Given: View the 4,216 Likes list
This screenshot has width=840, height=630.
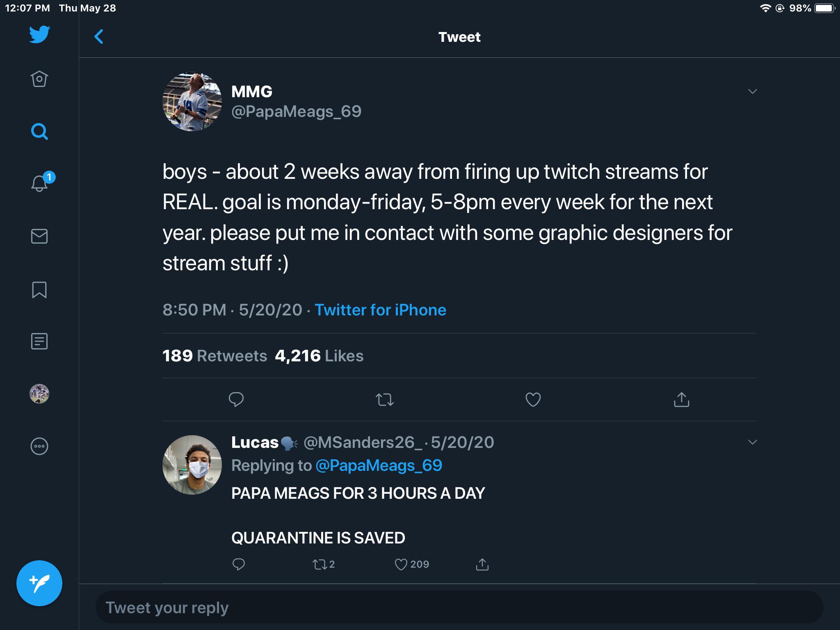Looking at the screenshot, I should 319,356.
